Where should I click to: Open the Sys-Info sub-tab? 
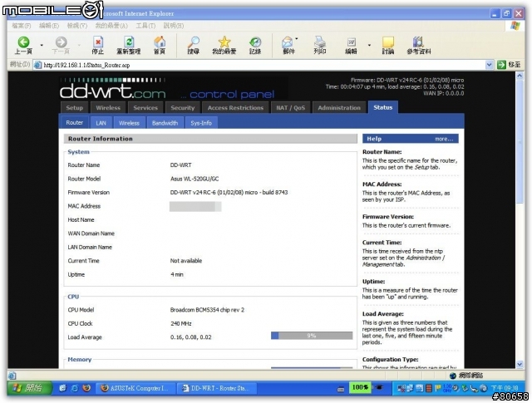pyautogui.click(x=201, y=123)
